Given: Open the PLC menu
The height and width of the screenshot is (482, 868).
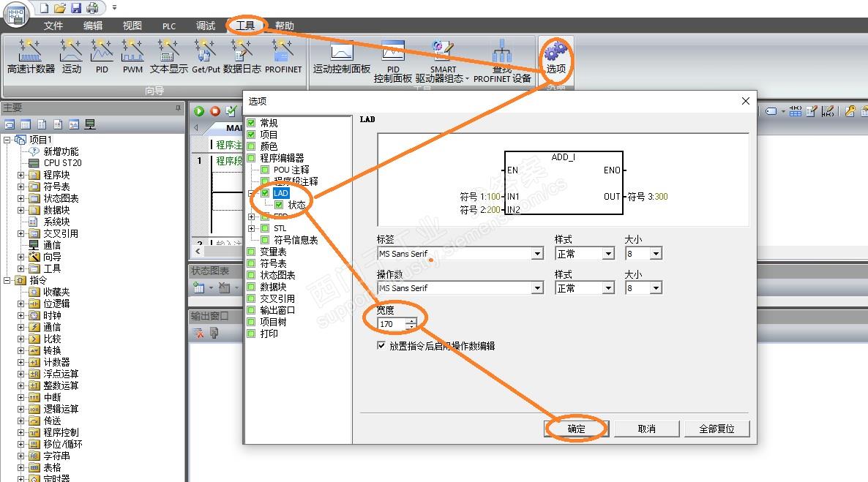Looking at the screenshot, I should (169, 26).
